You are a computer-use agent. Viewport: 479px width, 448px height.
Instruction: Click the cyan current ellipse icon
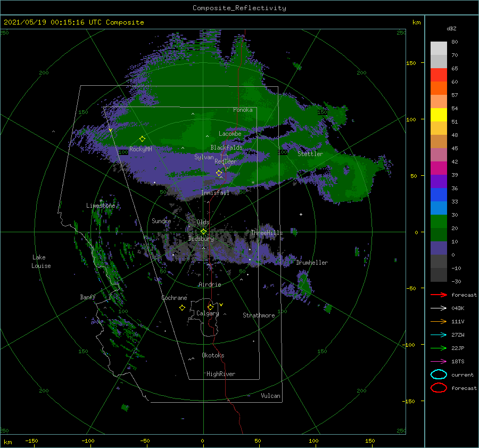439,374
